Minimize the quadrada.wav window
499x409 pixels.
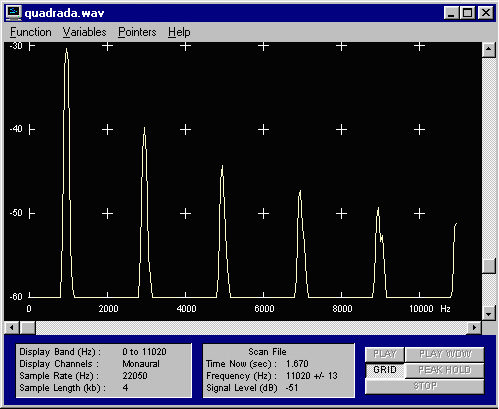point(452,13)
